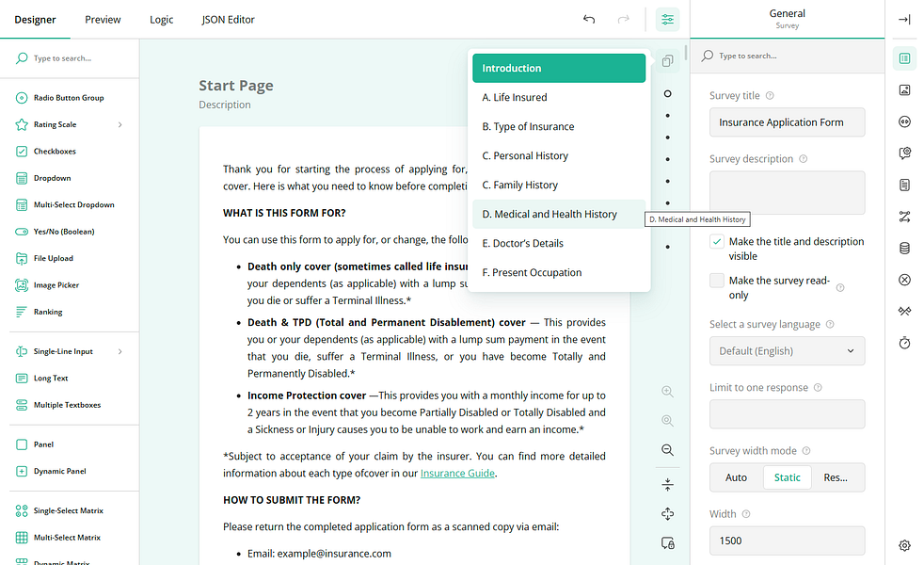Screen dimensions: 924x565
Task: Click the Width value field
Action: [x=787, y=541]
